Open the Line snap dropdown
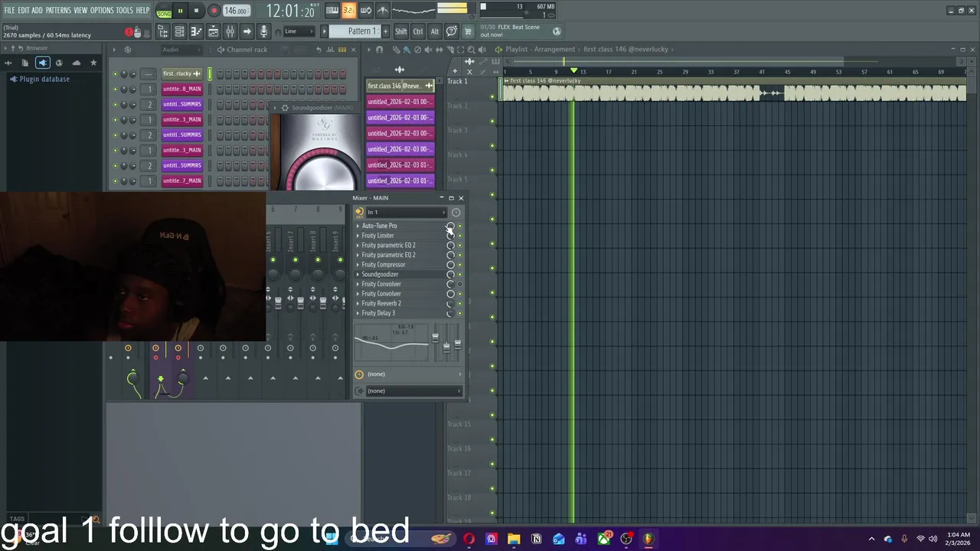980x551 pixels. [299, 31]
